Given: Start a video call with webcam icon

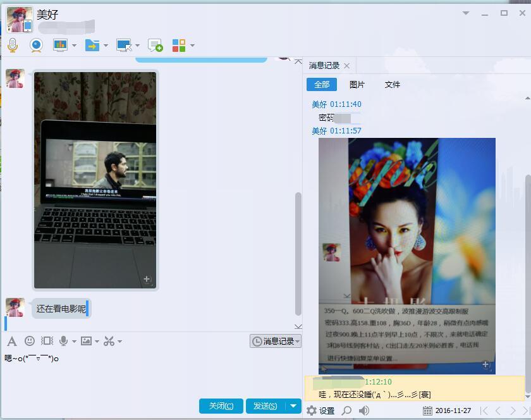Looking at the screenshot, I should tap(36, 45).
